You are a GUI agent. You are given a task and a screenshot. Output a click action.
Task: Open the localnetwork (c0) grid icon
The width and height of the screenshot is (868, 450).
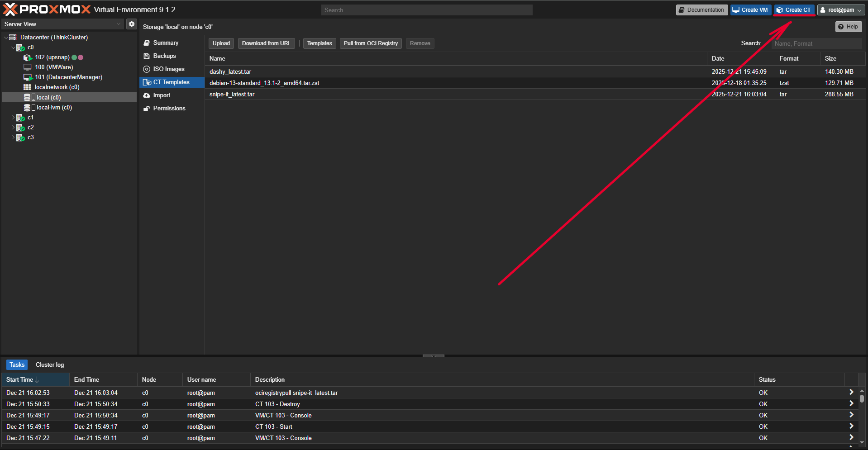[x=27, y=87]
